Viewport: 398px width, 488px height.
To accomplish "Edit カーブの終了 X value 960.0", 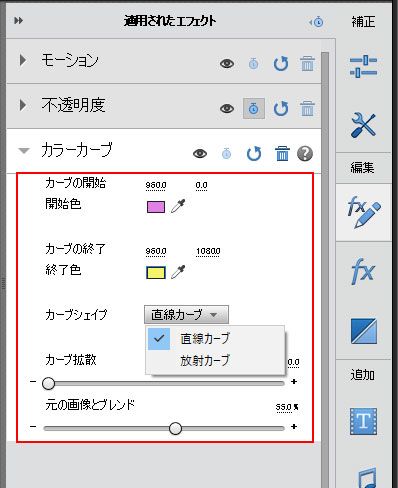I will (156, 251).
